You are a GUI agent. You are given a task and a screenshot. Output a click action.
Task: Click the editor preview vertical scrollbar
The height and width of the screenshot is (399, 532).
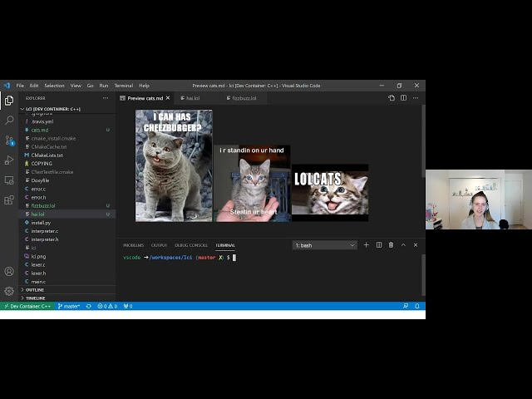point(423,140)
